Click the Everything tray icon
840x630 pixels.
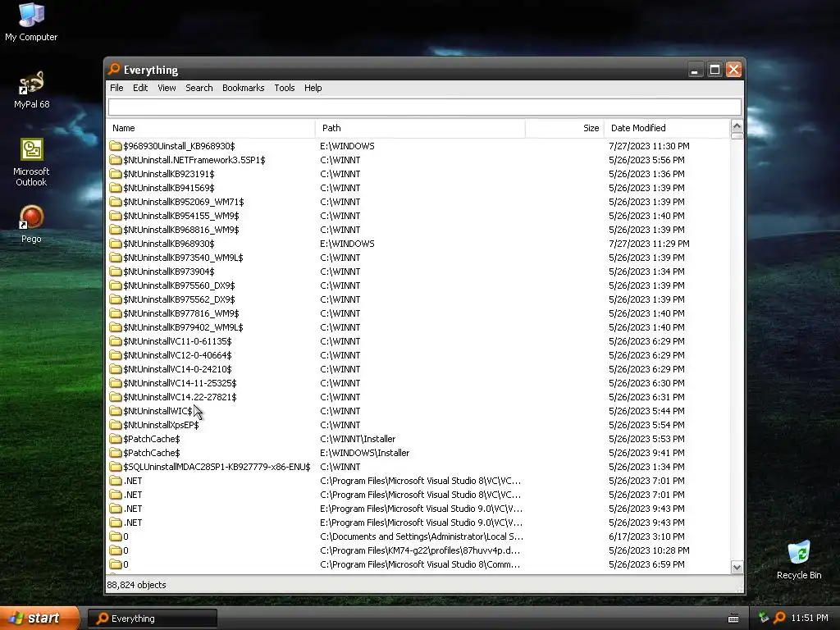(779, 618)
